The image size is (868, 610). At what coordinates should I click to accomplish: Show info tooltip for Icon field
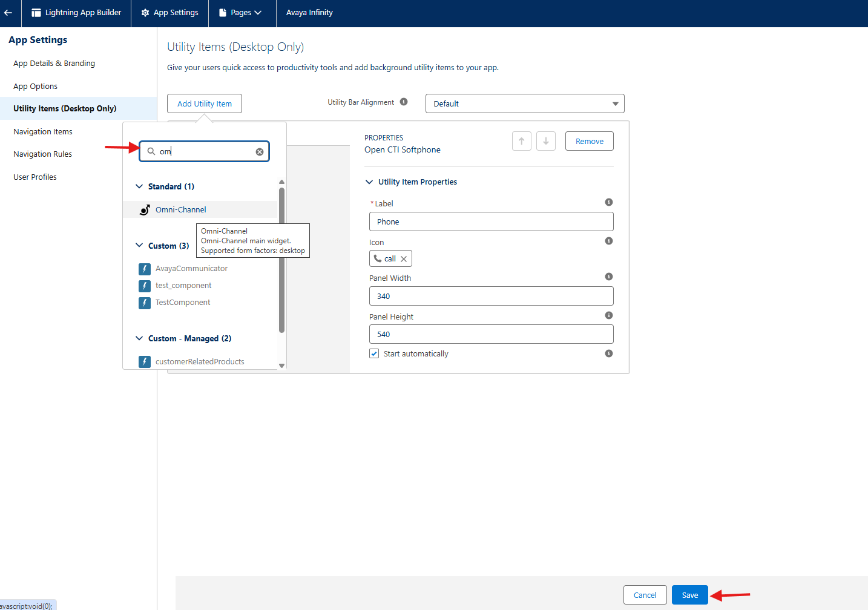pos(609,241)
